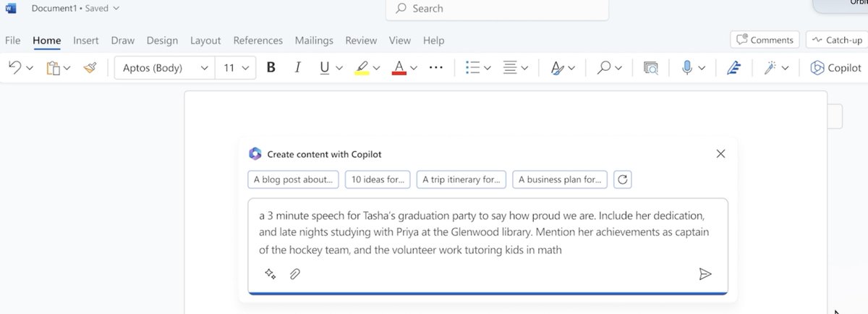This screenshot has width=868, height=314.
Task: Choose 'A business plan for...' suggestion
Action: (x=559, y=179)
